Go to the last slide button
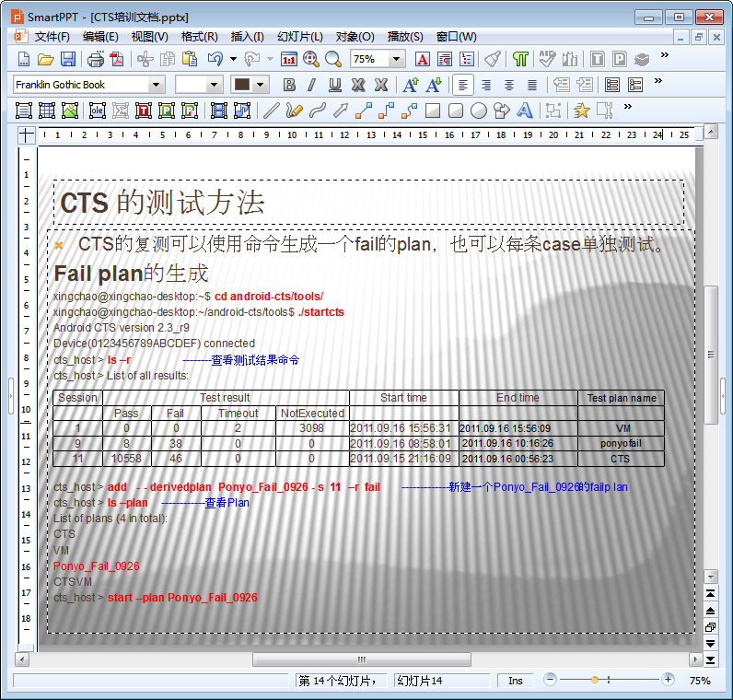 [710, 660]
